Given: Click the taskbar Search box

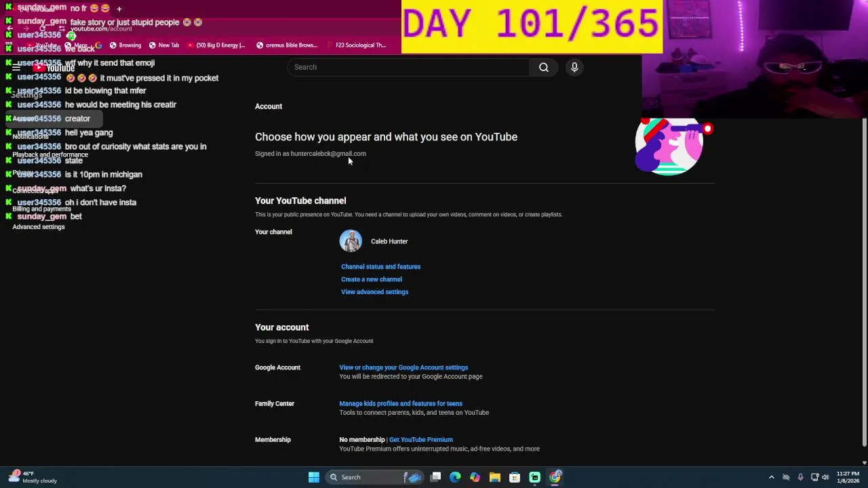Looking at the screenshot, I should click(x=373, y=477).
